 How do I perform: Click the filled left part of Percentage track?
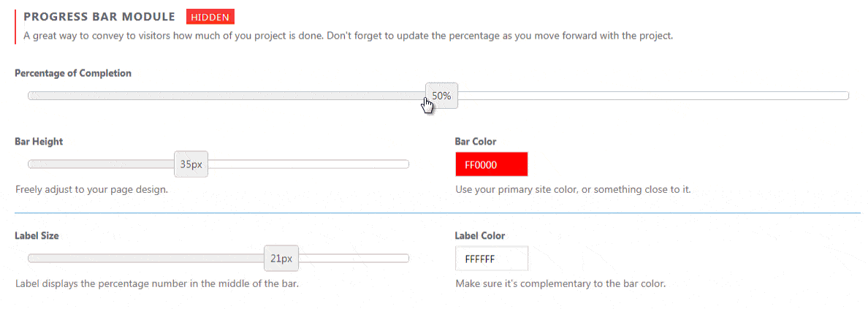[x=226, y=96]
